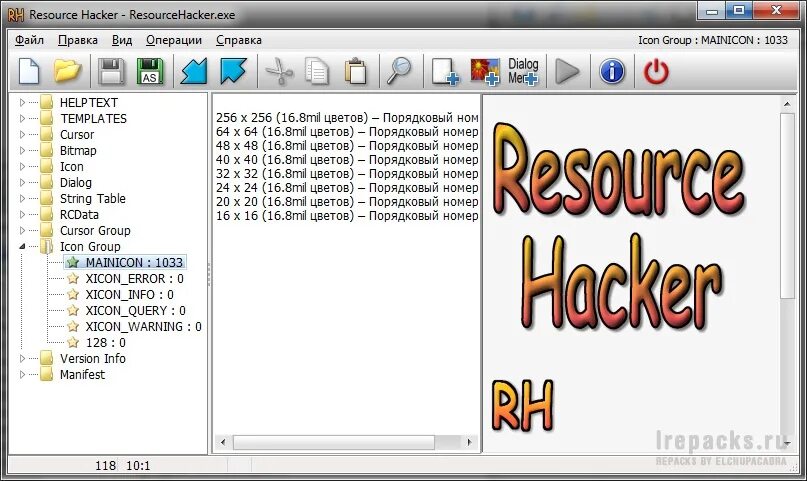Select the 256 x 256 icon entry
Screen dimensions: 807x481
click(347, 118)
